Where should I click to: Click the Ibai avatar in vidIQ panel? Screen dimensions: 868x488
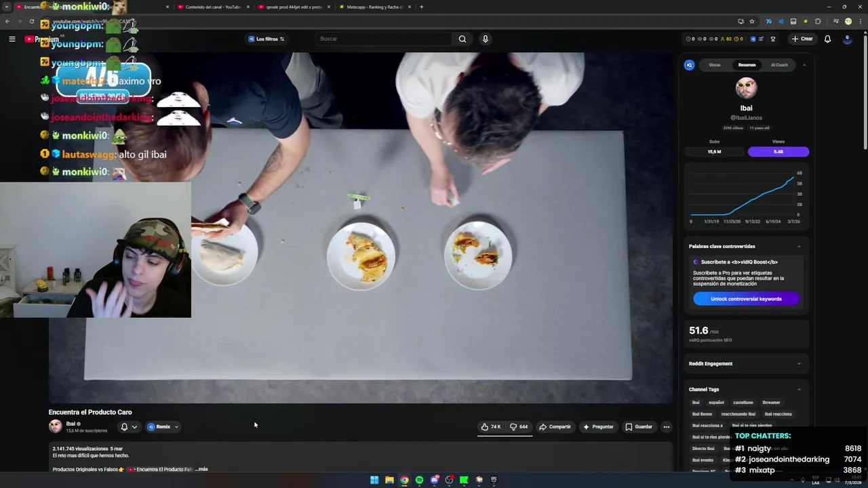[x=746, y=88]
